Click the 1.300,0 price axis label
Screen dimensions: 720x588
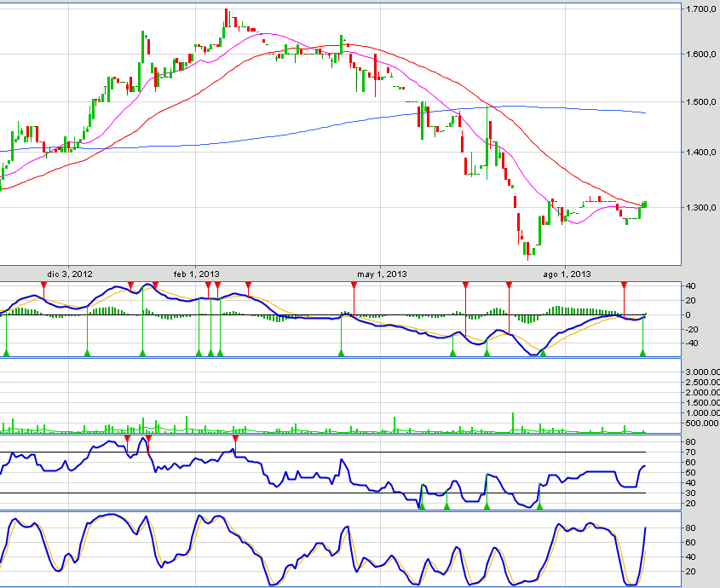click(x=700, y=208)
